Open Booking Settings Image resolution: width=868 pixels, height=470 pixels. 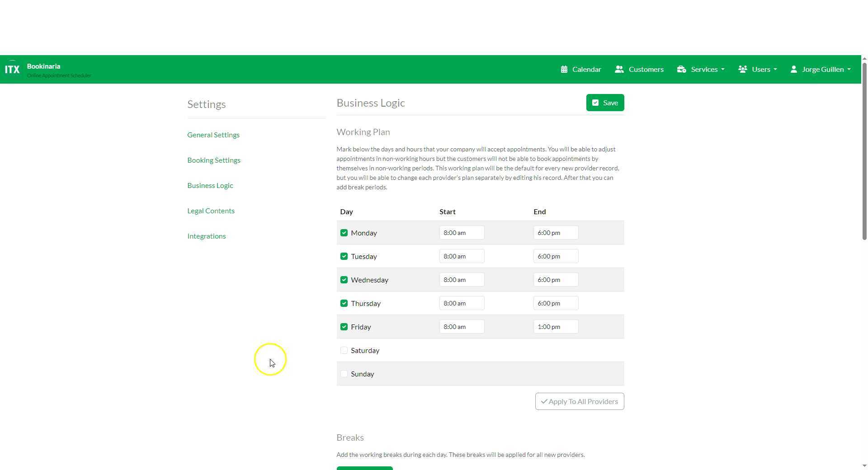point(213,160)
